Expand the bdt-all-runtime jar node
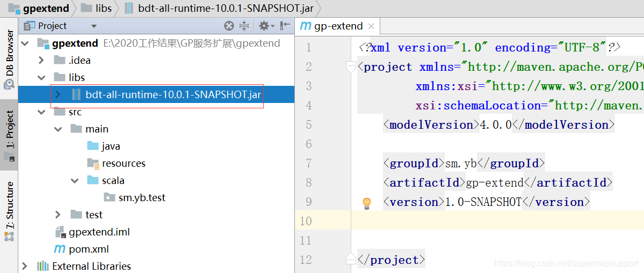644x273 pixels. click(x=57, y=95)
